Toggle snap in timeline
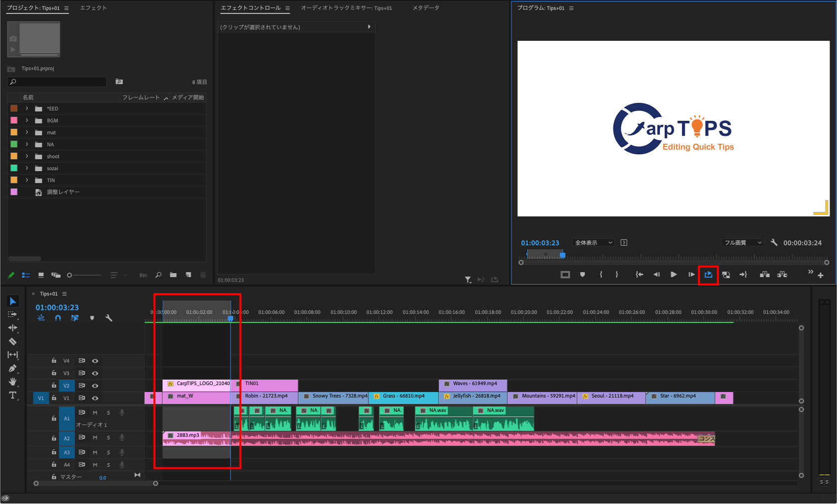The width and height of the screenshot is (837, 504). [x=58, y=318]
